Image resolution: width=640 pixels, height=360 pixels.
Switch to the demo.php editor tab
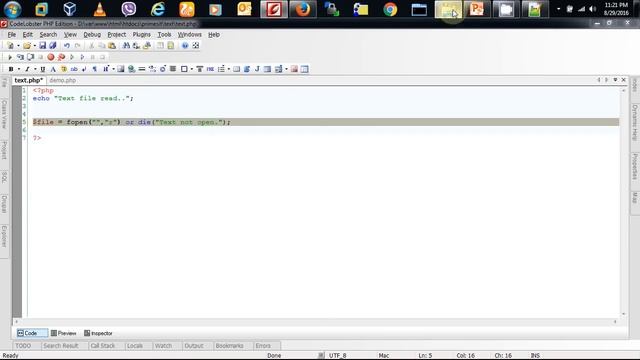62,80
